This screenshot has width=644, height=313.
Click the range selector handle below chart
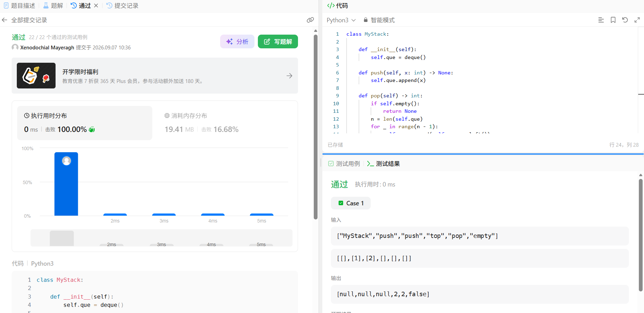tap(62, 238)
